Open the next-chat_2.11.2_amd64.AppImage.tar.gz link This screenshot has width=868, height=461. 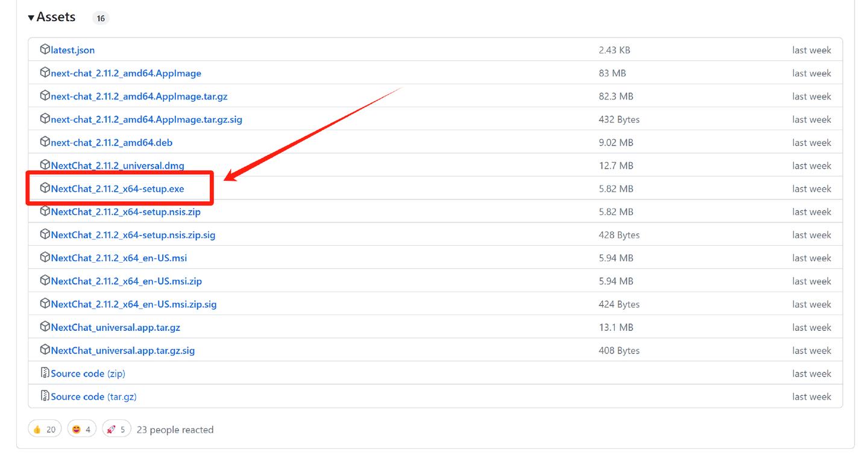click(x=139, y=96)
